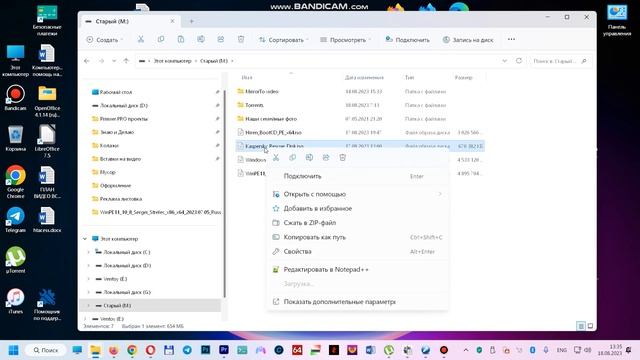
Task: Click the taskbar Поиск search box
Action: point(46,350)
